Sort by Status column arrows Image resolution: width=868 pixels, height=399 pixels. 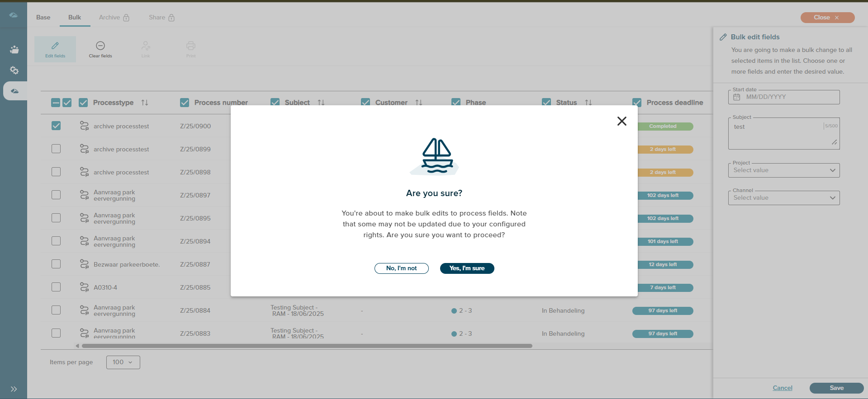(x=588, y=103)
